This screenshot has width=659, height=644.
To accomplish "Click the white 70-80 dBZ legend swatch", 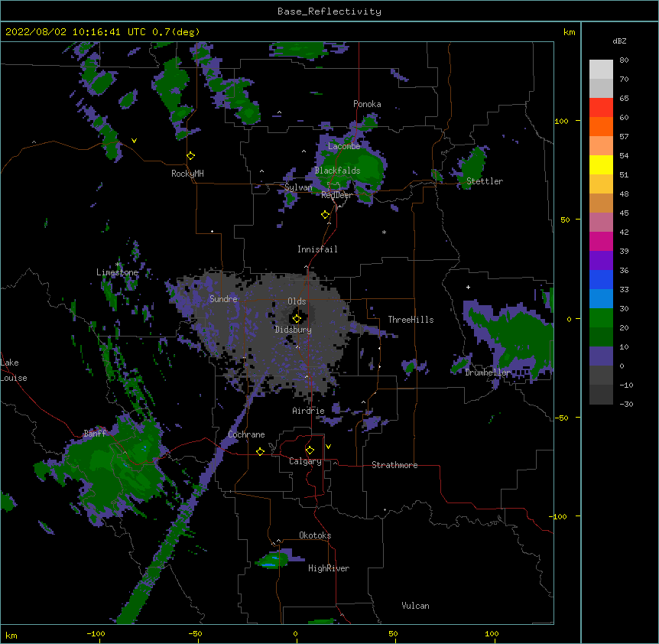I will tap(601, 70).
